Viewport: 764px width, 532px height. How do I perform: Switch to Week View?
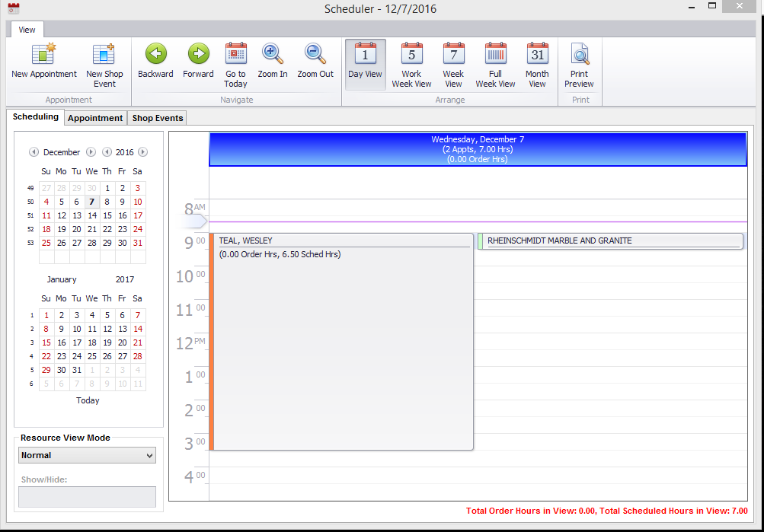(x=454, y=64)
